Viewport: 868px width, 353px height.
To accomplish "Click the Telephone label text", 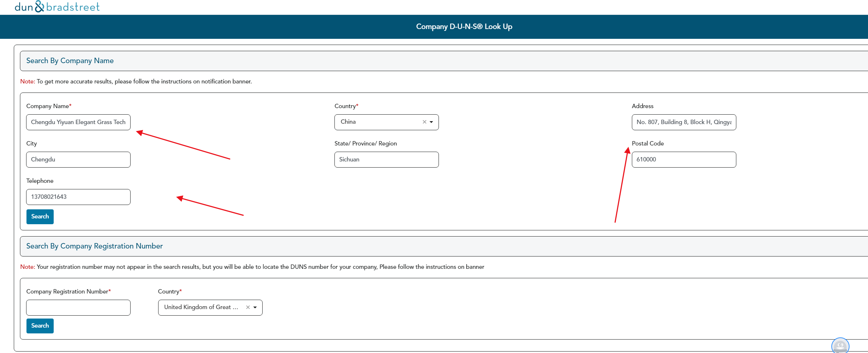I will [x=40, y=181].
